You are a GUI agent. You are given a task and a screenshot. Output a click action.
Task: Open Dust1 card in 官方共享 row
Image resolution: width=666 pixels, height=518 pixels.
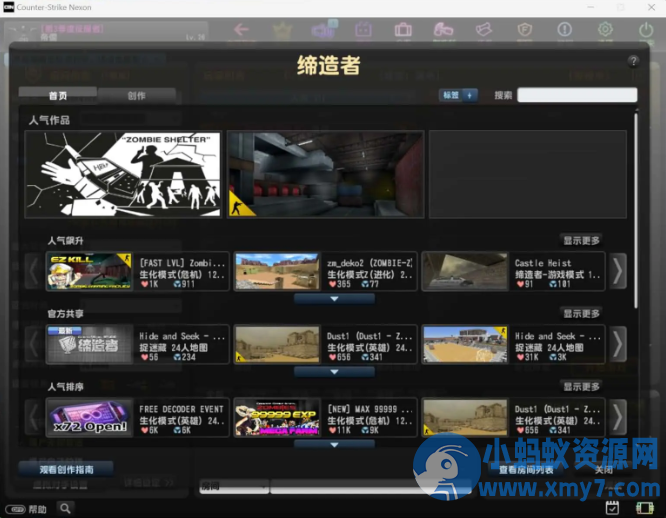(x=325, y=344)
